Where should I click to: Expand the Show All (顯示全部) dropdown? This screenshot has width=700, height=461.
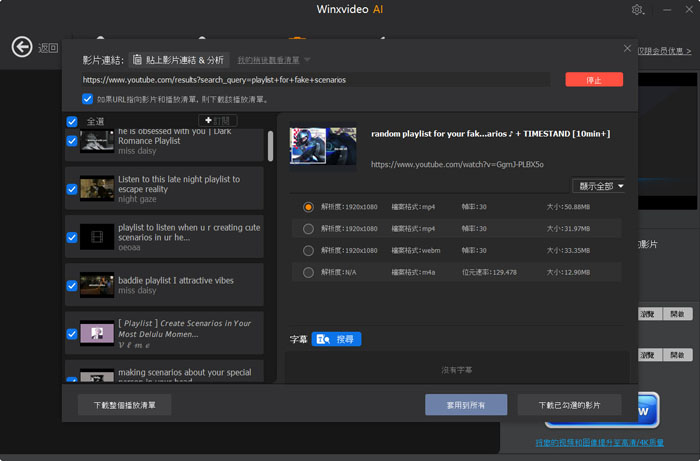pos(601,186)
